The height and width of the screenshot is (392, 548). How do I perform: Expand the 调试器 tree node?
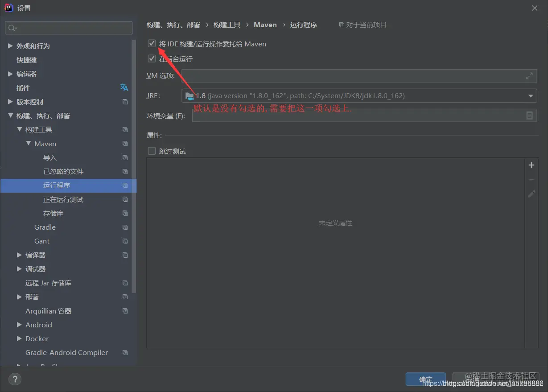(19, 269)
